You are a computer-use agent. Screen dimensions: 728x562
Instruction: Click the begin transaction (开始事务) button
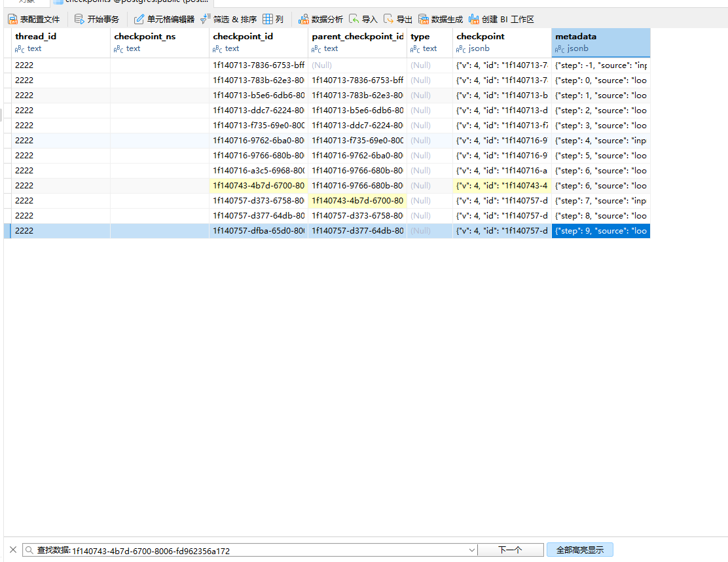click(x=97, y=19)
